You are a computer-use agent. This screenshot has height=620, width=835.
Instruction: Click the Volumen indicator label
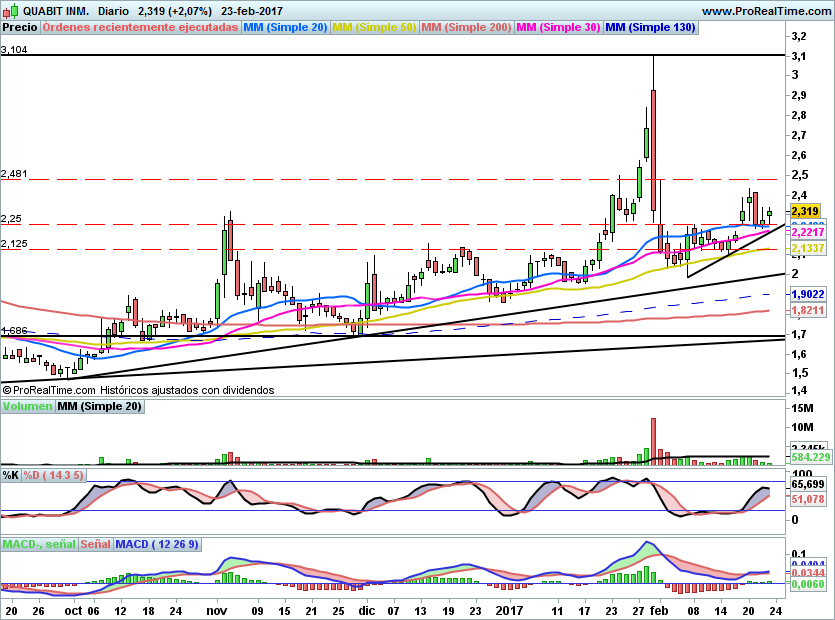coord(28,406)
